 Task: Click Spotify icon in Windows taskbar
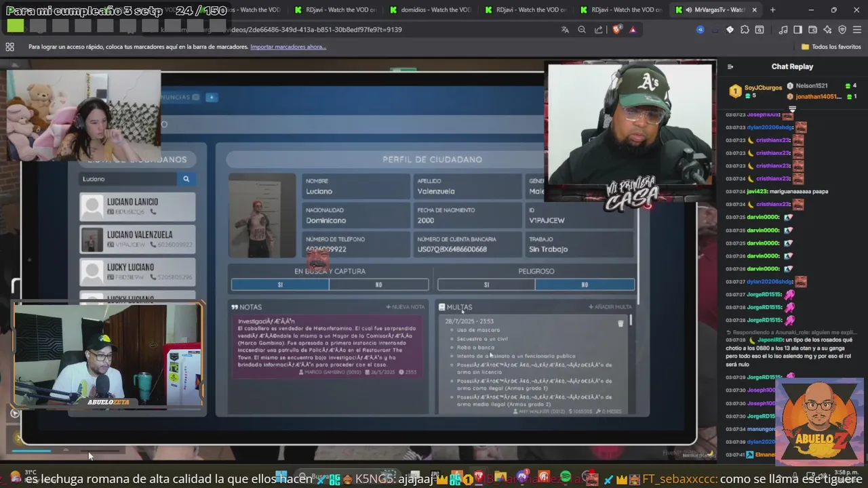(x=566, y=478)
